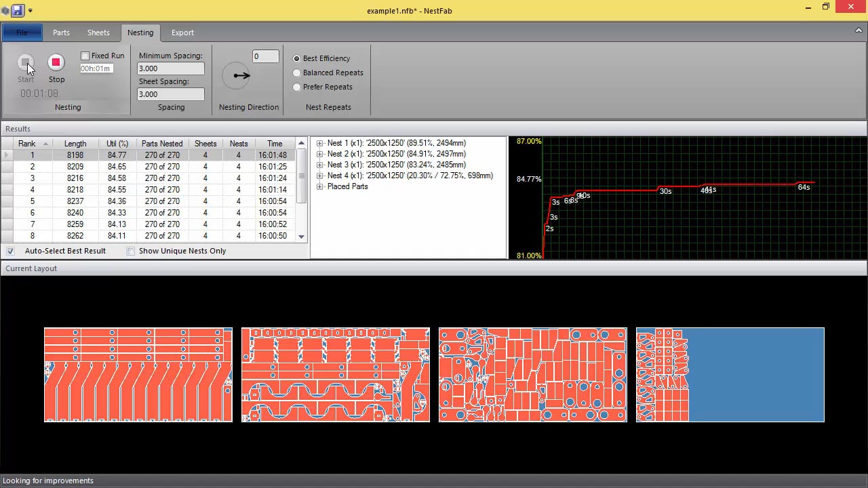Screen dimensions: 868x488
Task: Click the Start nesting icon
Action: point(25,62)
